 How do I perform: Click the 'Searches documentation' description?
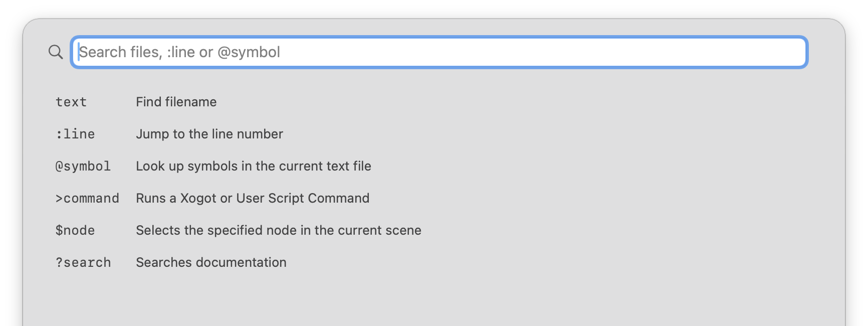click(x=211, y=262)
